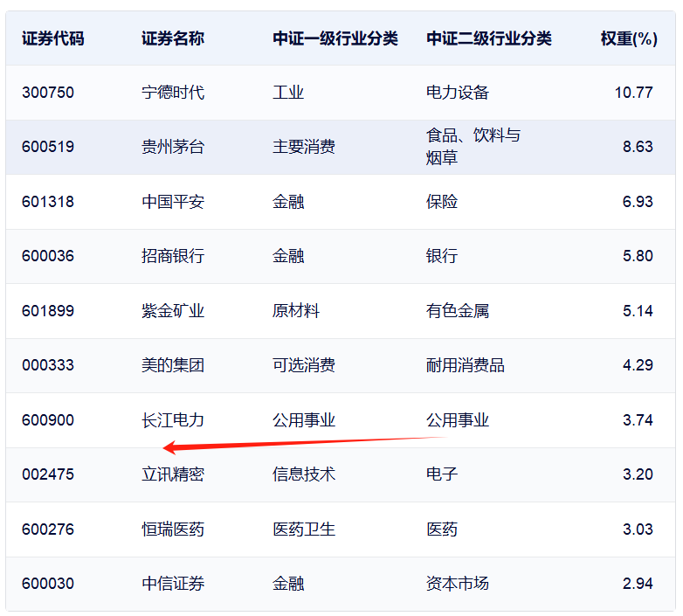Click the 权重(%) column header
Image resolution: width=683 pixels, height=616 pixels.
pyautogui.click(x=629, y=38)
